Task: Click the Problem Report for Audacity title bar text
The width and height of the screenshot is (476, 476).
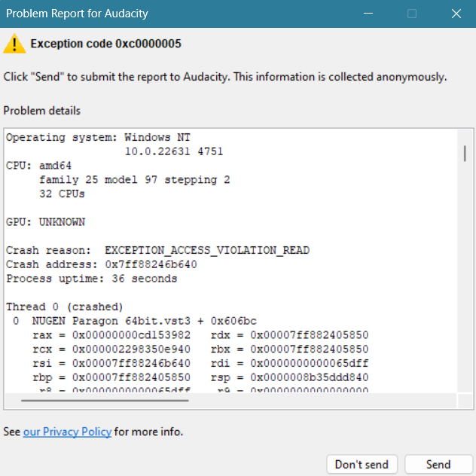Action: pyautogui.click(x=77, y=14)
